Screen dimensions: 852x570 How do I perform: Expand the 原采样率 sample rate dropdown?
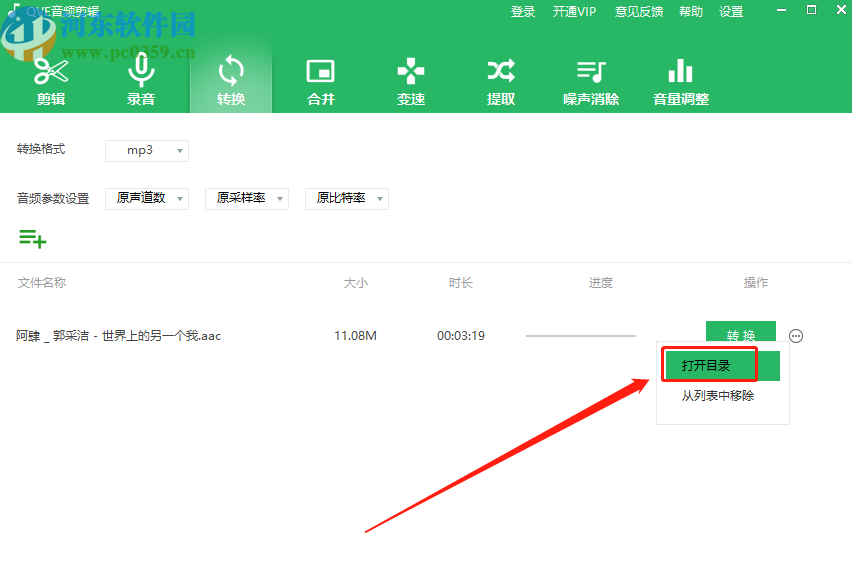247,198
